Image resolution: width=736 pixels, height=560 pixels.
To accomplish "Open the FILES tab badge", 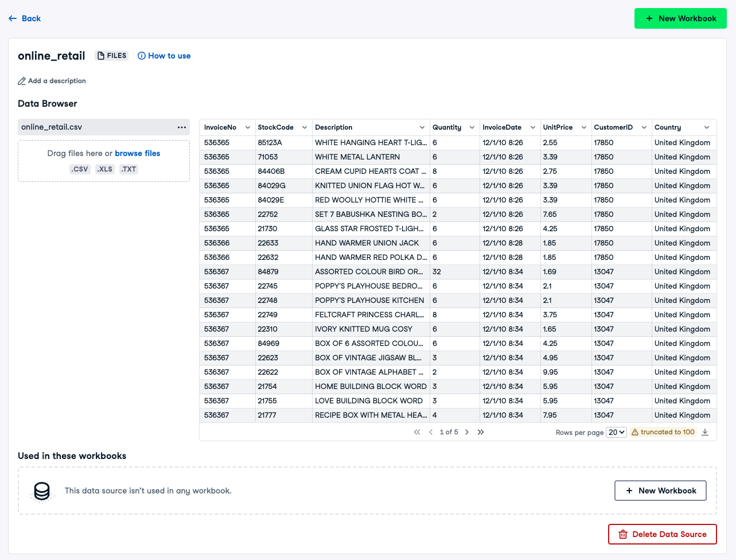I will tap(112, 56).
